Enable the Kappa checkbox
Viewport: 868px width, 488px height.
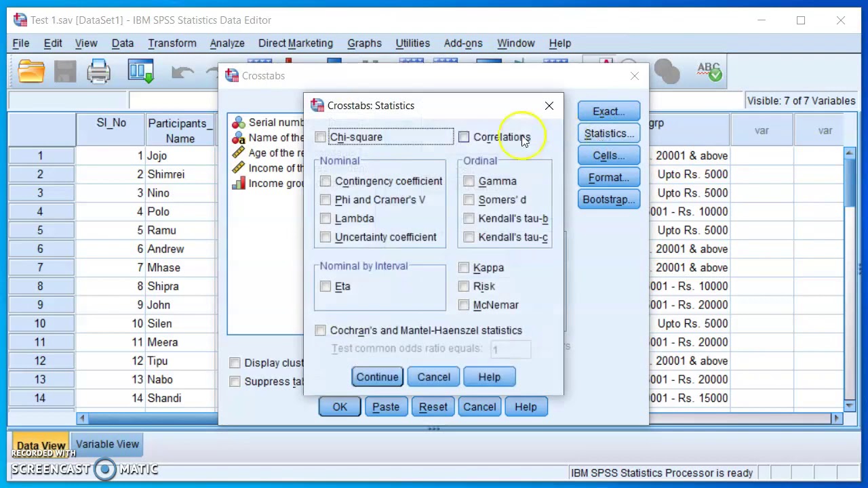[464, 268]
